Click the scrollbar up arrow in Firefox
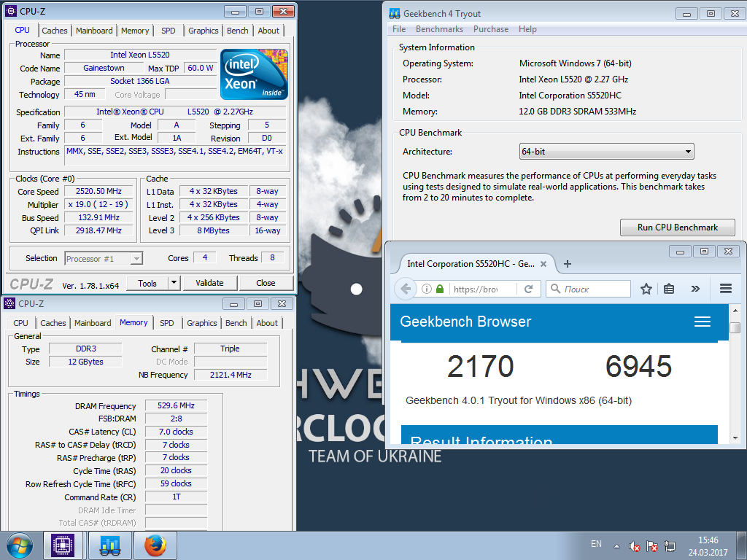This screenshot has width=747, height=560. (x=735, y=311)
